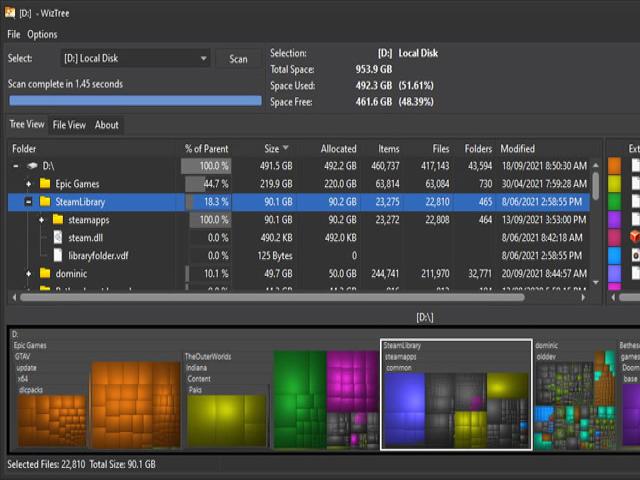
Task: Click the steamapps folder icon
Action: point(58,219)
